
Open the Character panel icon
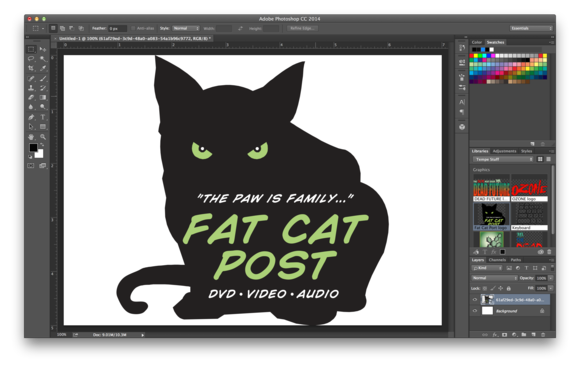tap(462, 102)
